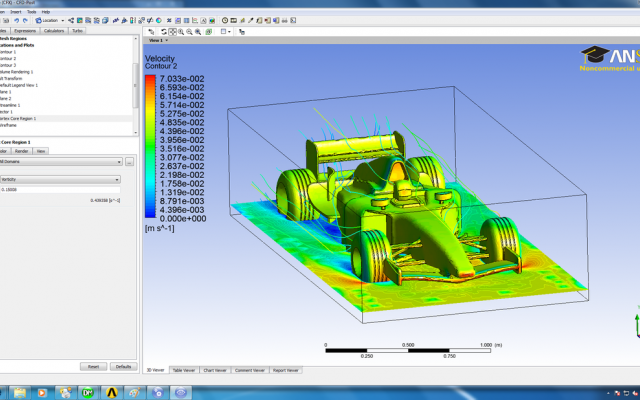Viewport: 640px width, 400px height.
Task: Click the Contour insert icon
Action: click(x=80, y=20)
